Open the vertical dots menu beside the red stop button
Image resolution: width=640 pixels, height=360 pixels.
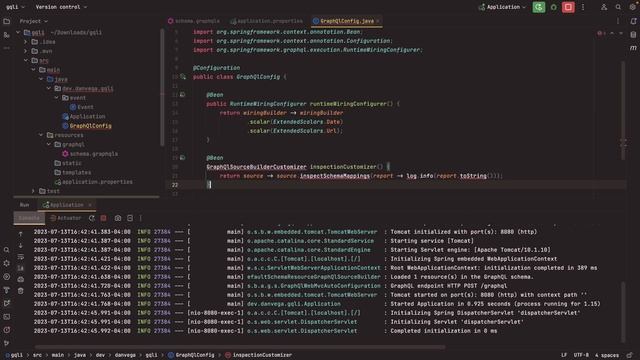[x=583, y=7]
